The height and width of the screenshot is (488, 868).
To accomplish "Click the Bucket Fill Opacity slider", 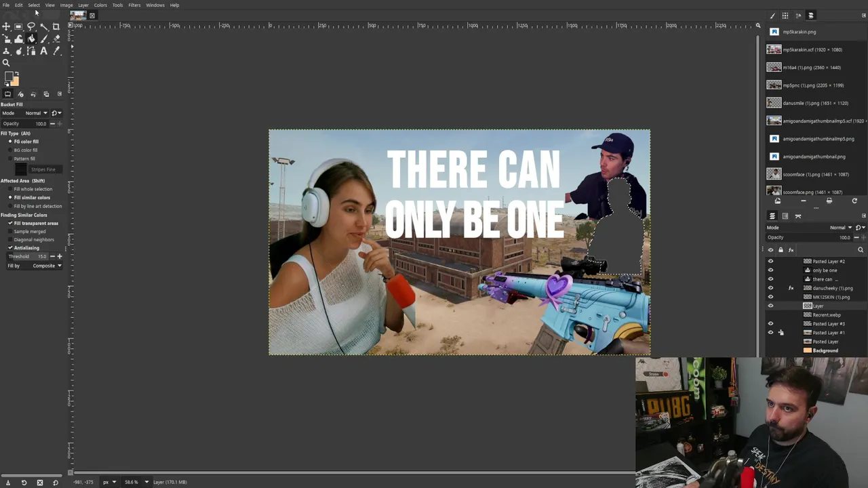I will click(24, 124).
